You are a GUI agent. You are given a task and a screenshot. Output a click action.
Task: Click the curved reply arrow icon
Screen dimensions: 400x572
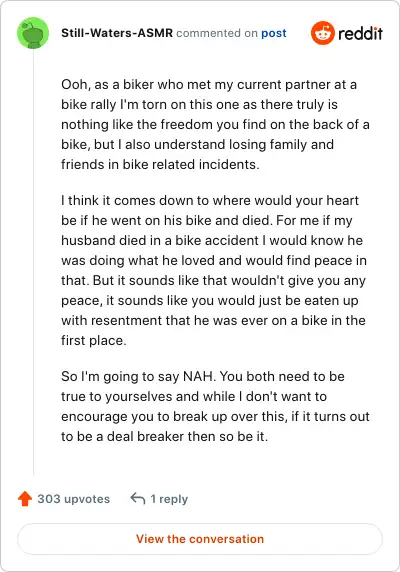(x=138, y=498)
